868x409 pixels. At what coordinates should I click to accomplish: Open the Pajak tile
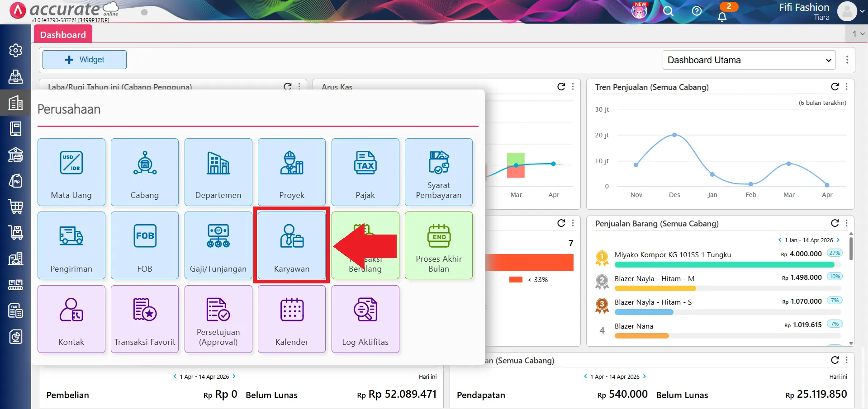coord(365,172)
